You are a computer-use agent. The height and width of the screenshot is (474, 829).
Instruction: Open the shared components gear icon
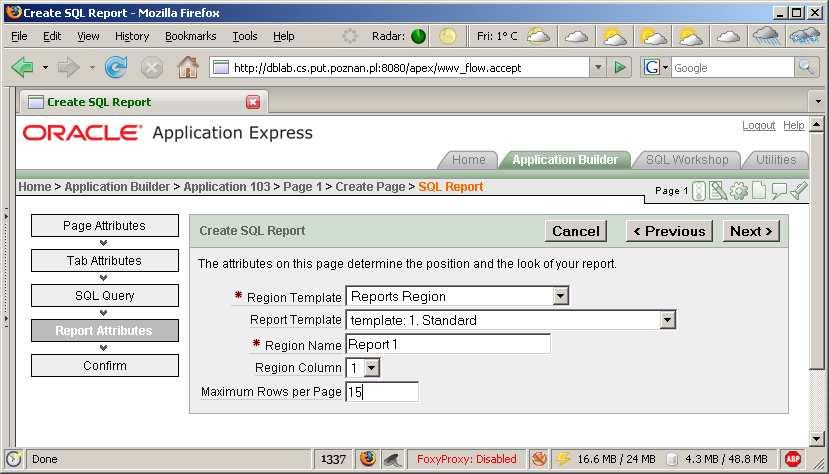[739, 191]
